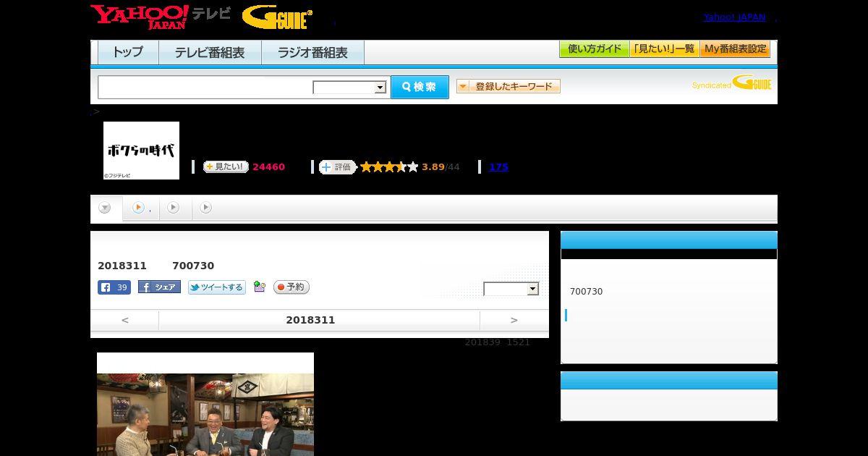
Task: Click the add-to-calendar icon
Action: 260,287
